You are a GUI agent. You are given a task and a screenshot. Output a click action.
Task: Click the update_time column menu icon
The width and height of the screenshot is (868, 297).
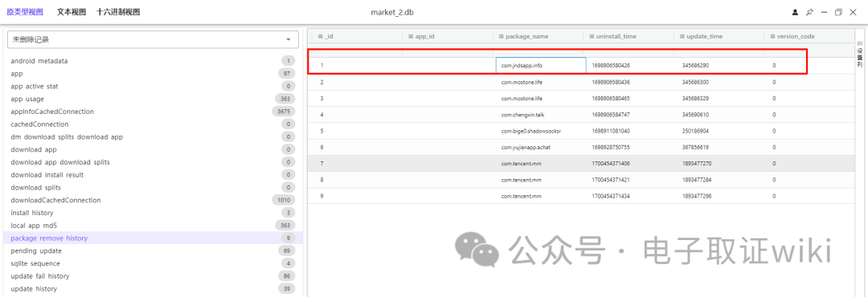pos(682,36)
